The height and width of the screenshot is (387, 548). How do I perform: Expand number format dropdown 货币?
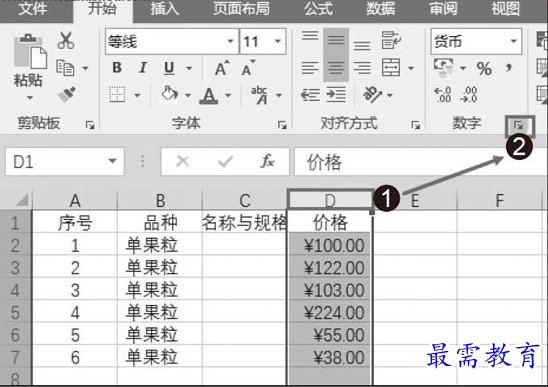coord(513,41)
